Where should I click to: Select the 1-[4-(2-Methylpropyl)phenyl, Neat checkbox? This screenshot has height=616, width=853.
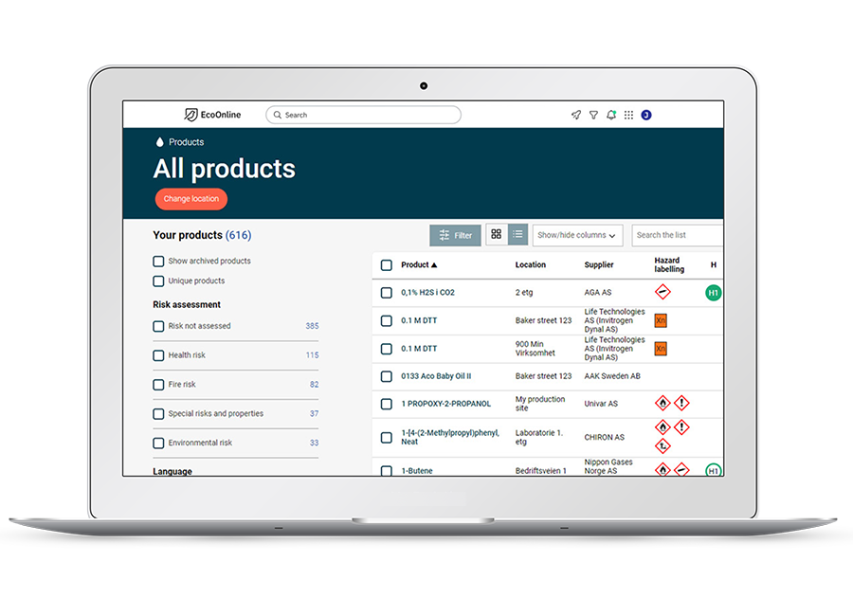click(x=387, y=438)
